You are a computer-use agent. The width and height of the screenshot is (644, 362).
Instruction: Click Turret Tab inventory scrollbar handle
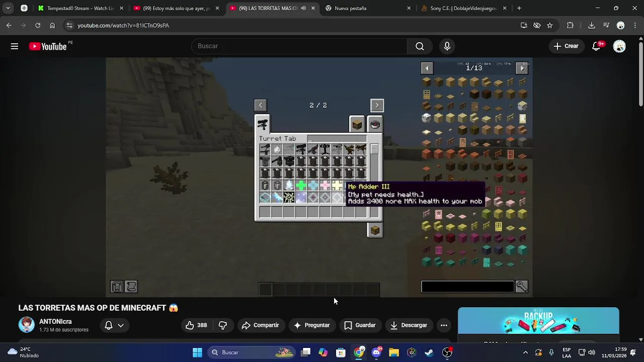pos(374,149)
